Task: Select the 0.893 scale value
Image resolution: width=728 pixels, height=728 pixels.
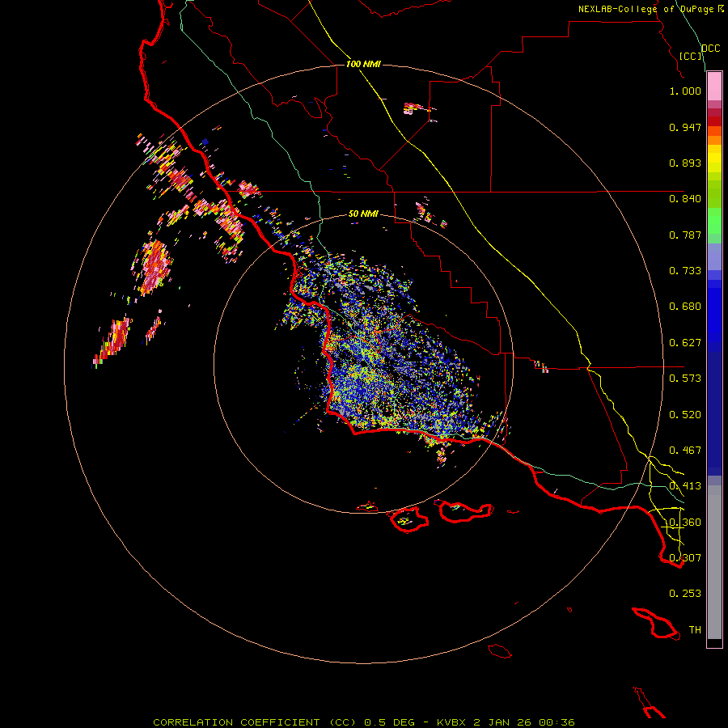Action: click(685, 163)
